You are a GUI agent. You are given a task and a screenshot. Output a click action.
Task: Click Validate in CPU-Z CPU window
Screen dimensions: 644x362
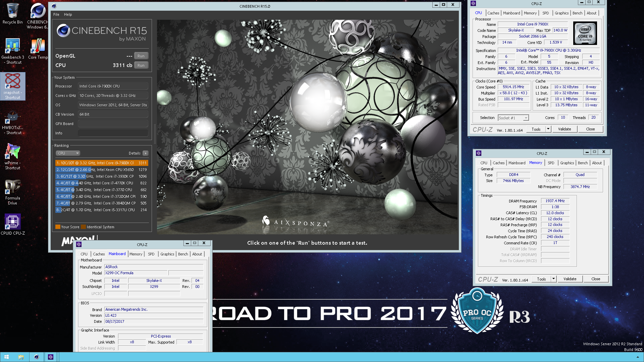pos(565,129)
